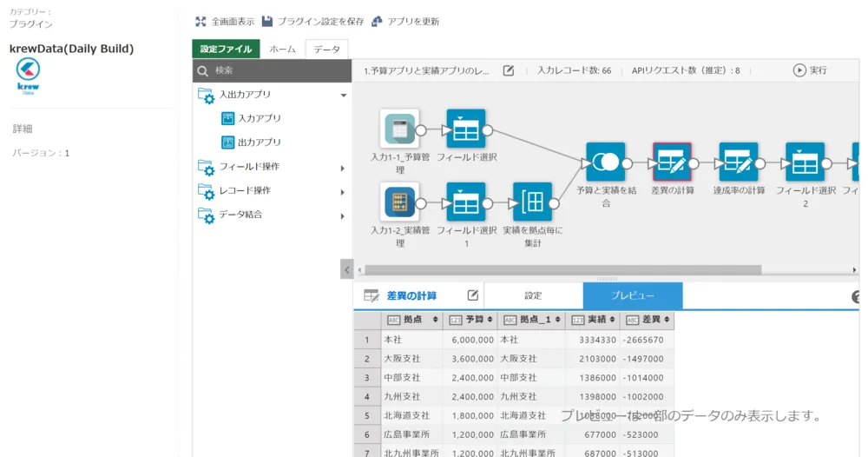Click the 予算と実績を結合 join node

[605, 162]
